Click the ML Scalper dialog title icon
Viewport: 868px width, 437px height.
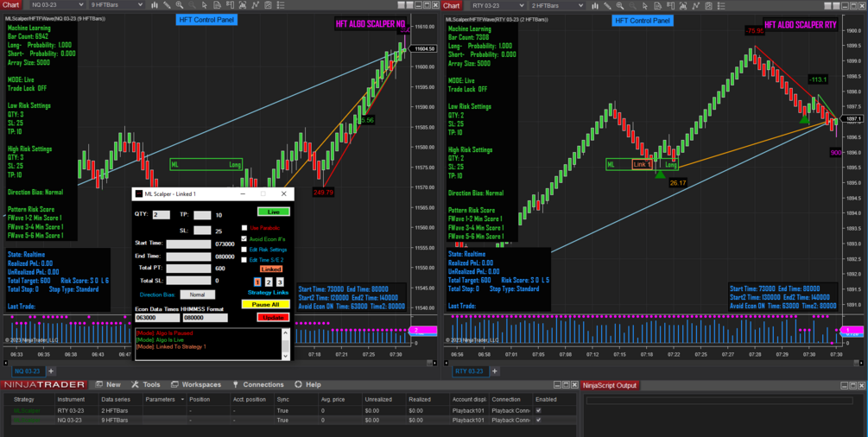[x=139, y=193]
